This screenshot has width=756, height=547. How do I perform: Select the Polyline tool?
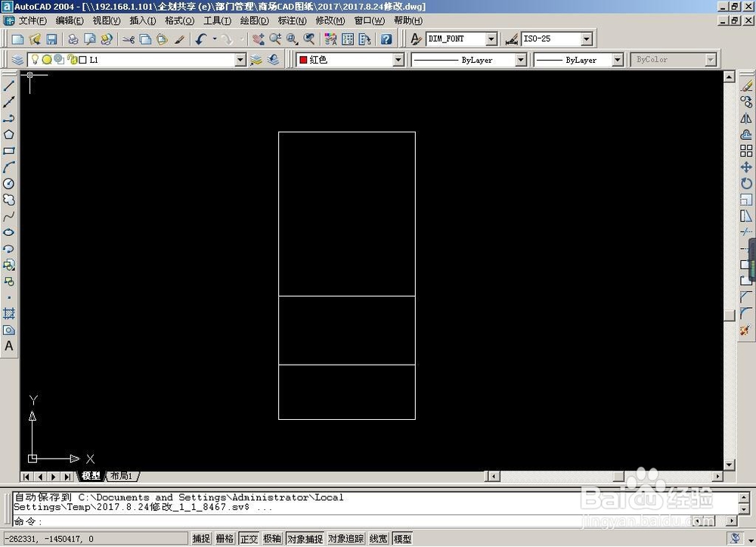click(8, 118)
